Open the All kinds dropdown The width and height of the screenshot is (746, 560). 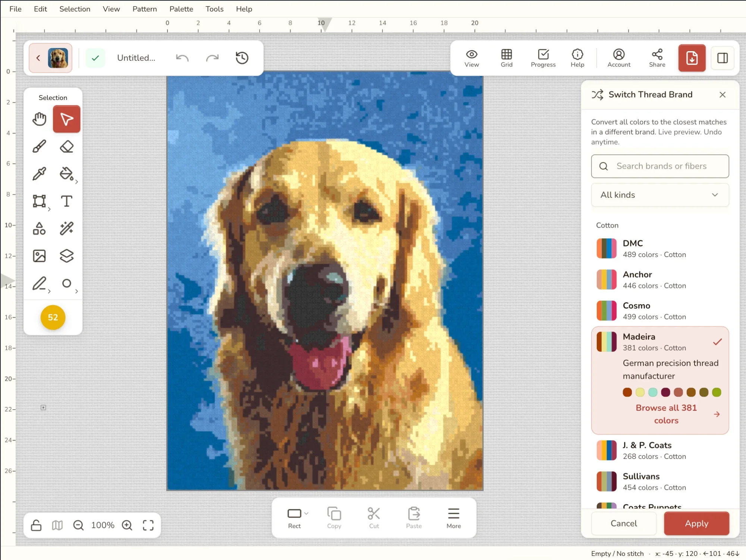tap(660, 195)
